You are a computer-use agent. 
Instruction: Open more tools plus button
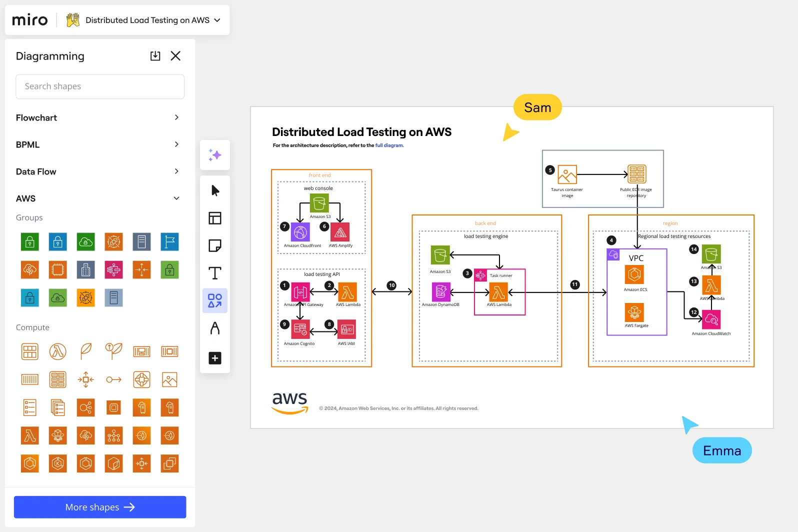pyautogui.click(x=215, y=358)
